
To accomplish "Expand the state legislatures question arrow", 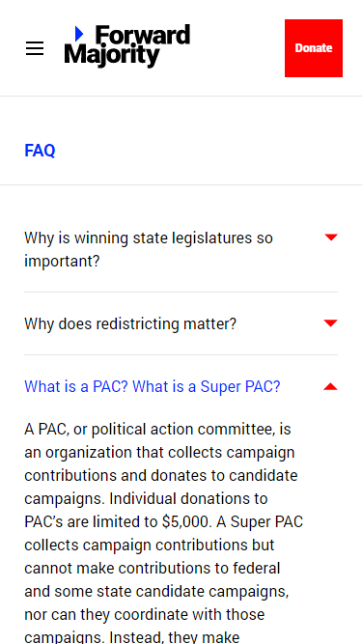I will tap(331, 237).
